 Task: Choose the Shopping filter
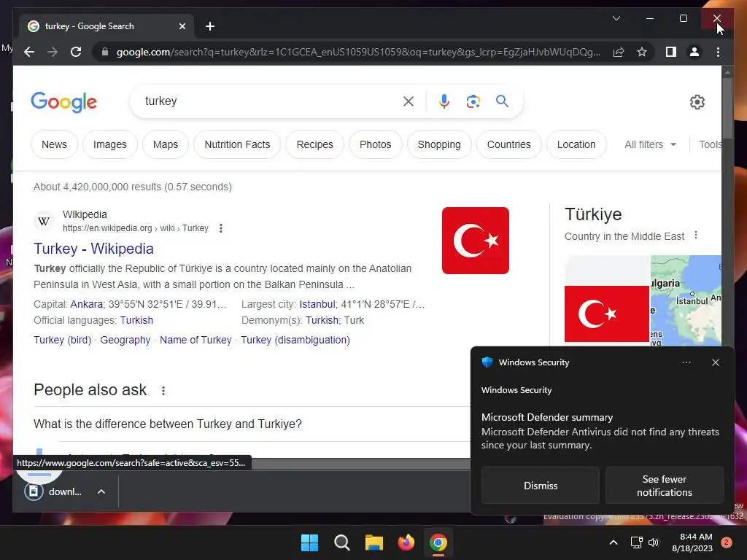click(439, 144)
